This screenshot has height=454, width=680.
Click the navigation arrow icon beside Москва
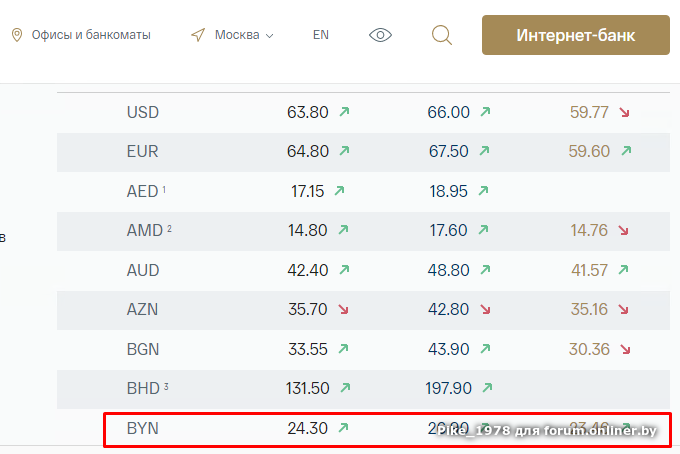(198, 35)
